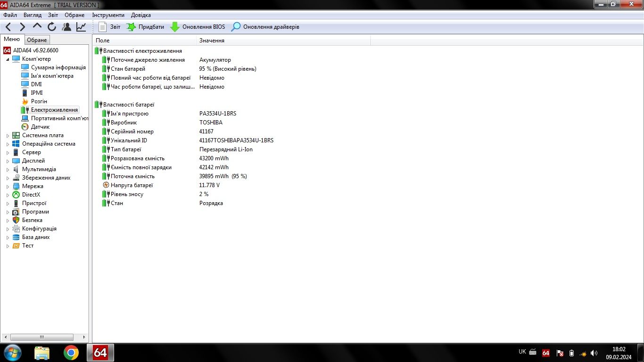Select the Розгін flame icon
This screenshot has height=362, width=644.
click(25, 101)
